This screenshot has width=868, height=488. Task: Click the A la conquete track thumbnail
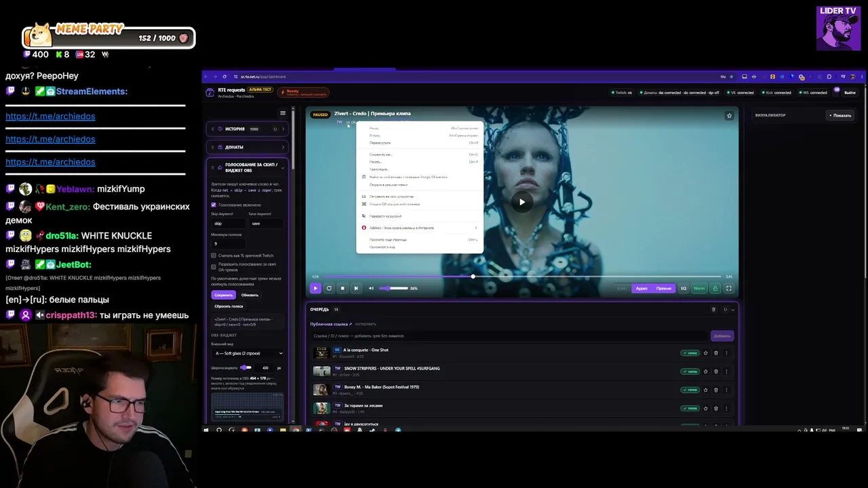tap(321, 353)
